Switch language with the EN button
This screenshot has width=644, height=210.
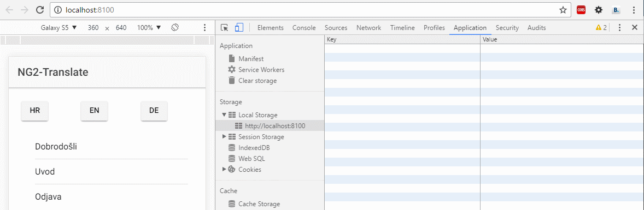94,111
